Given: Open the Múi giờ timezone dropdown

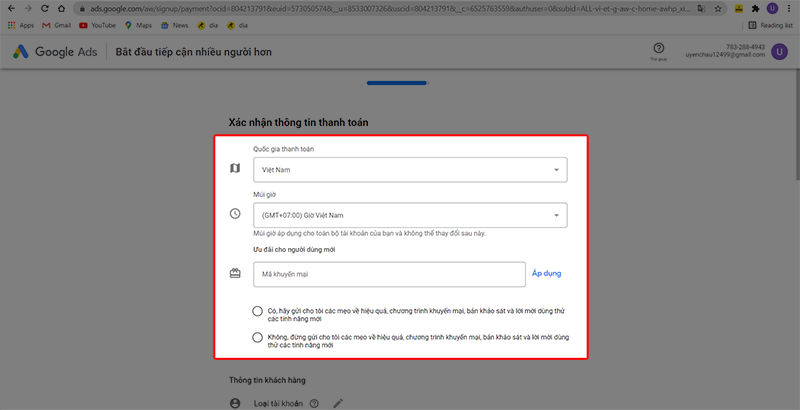Looking at the screenshot, I should click(409, 215).
